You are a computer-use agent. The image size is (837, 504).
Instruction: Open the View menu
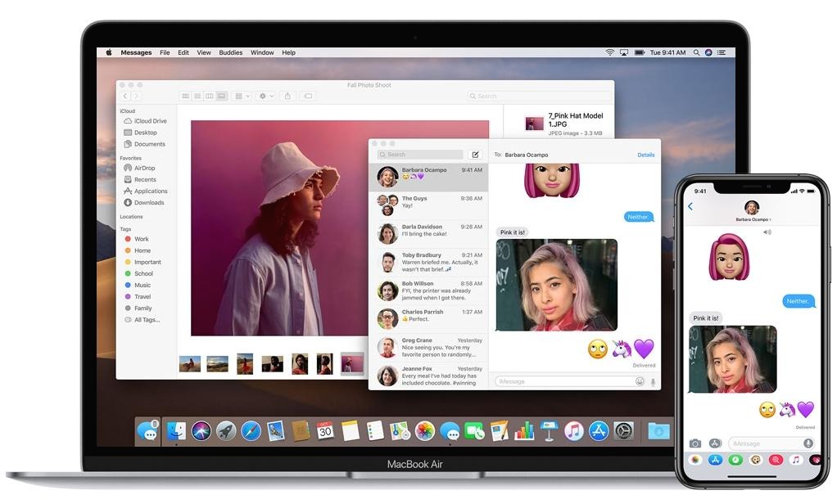204,53
